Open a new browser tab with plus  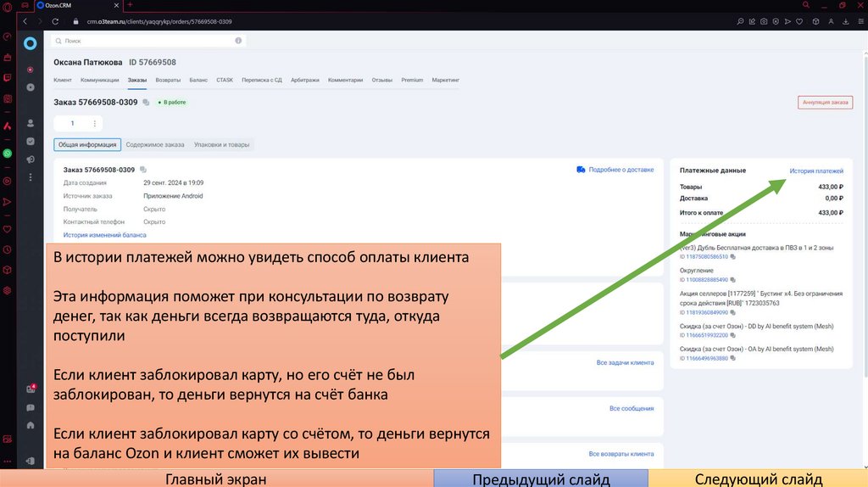pos(130,5)
